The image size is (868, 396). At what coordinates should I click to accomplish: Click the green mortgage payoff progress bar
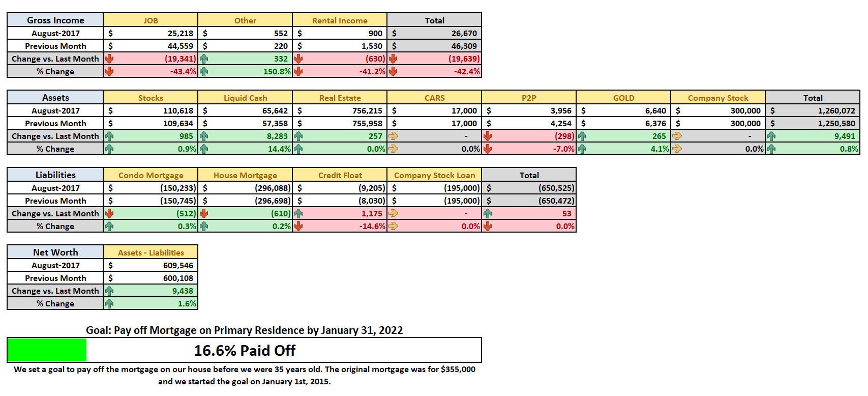47,350
